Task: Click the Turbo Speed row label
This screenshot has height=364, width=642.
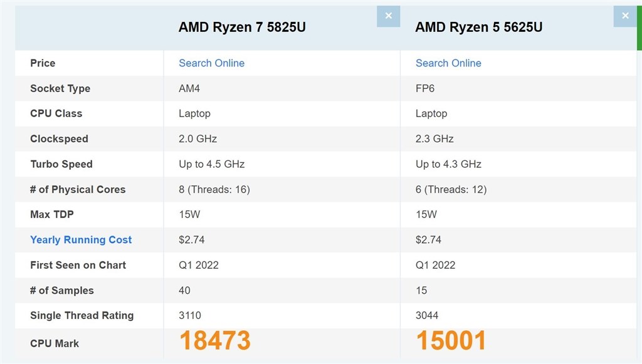Action: [60, 164]
